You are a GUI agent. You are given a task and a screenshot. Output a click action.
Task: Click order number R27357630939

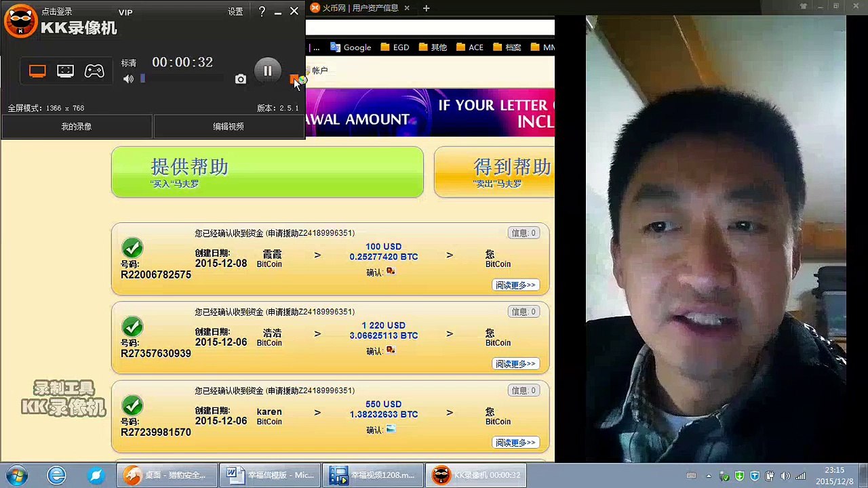click(156, 353)
